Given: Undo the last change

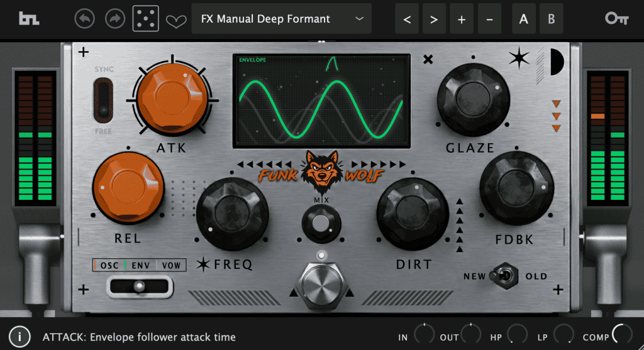Looking at the screenshot, I should point(85,19).
